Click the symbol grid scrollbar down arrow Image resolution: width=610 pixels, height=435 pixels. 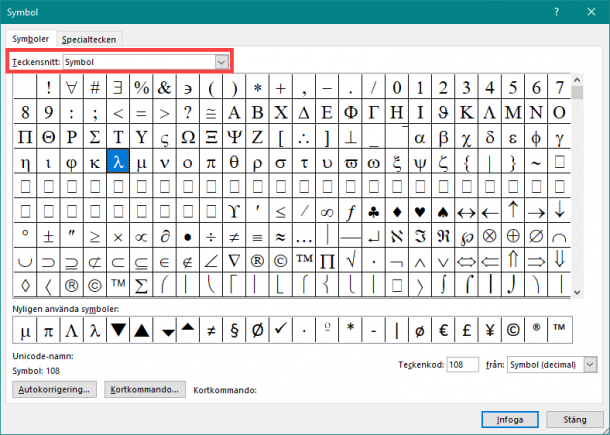pos(577,290)
